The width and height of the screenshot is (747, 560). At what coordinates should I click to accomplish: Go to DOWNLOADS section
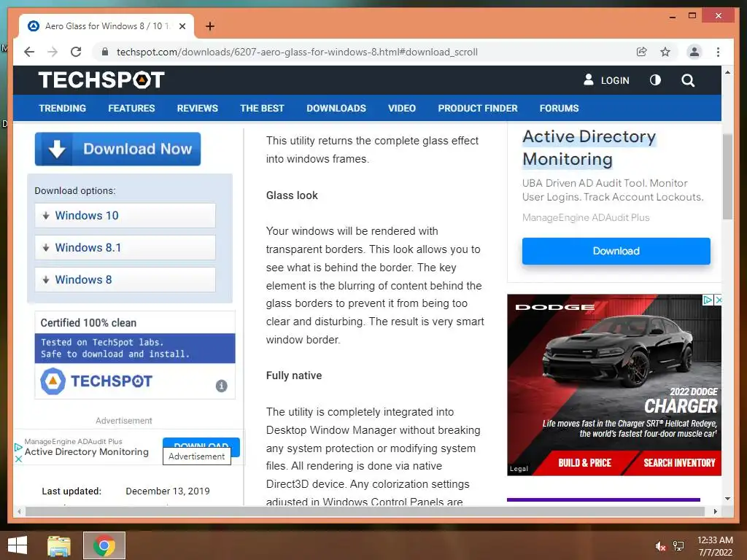click(336, 108)
